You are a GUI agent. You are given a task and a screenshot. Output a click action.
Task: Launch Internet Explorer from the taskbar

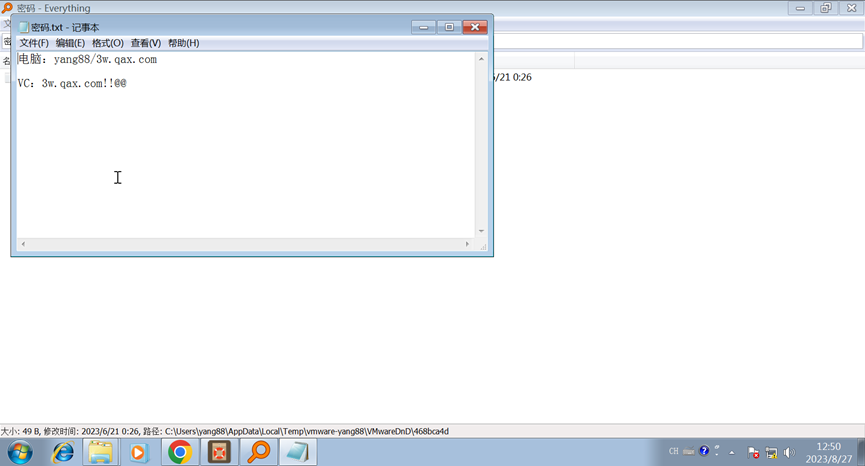tap(61, 452)
